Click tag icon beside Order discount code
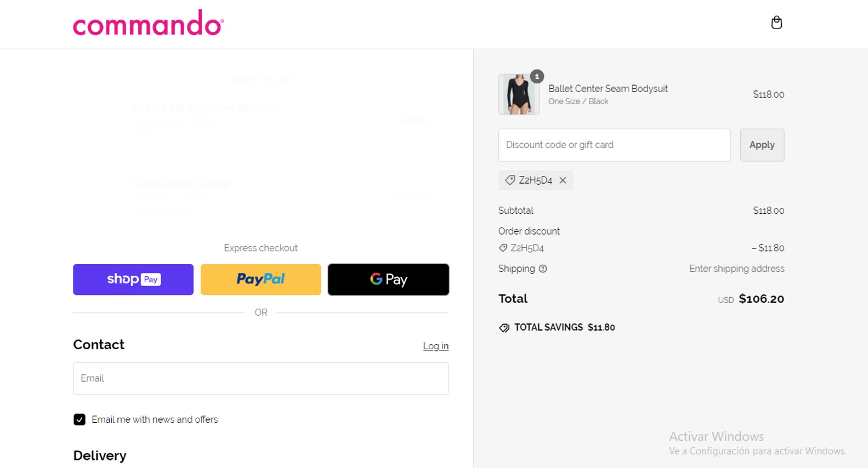The image size is (868, 468). (x=503, y=248)
